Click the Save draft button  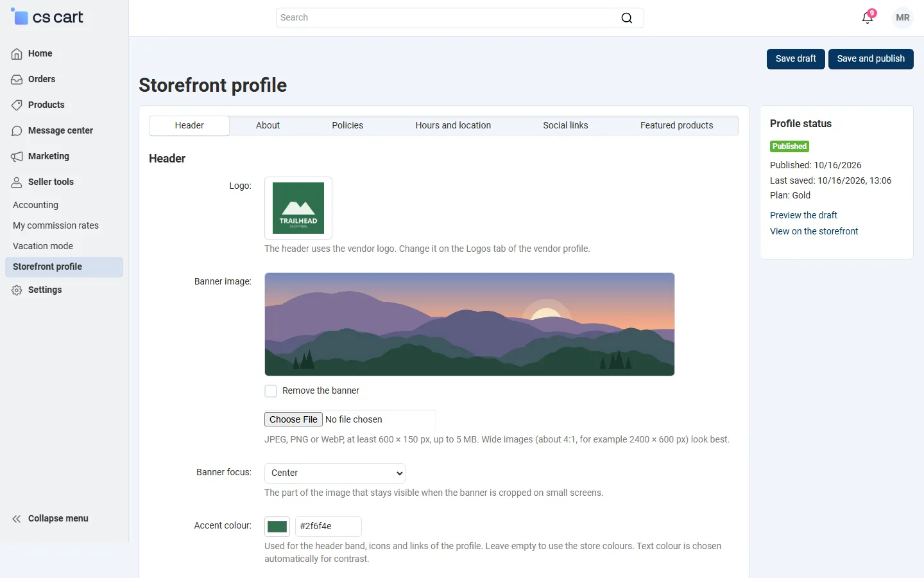point(796,59)
